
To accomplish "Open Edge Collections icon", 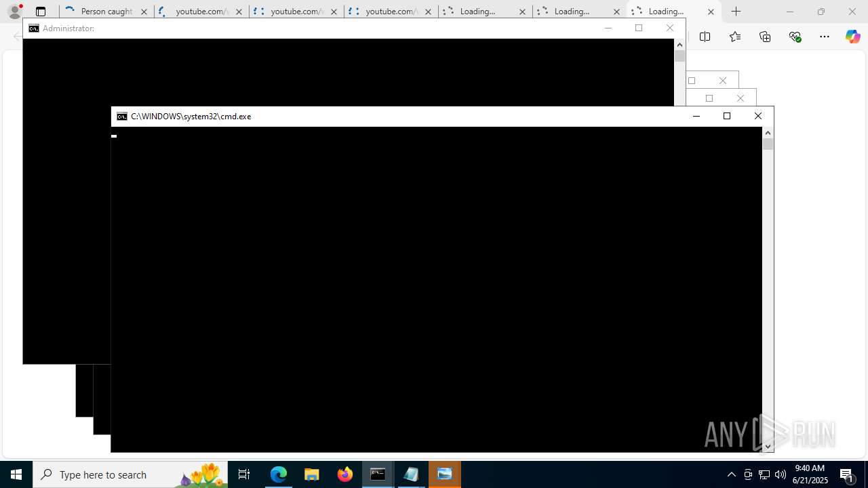I will (x=765, y=37).
